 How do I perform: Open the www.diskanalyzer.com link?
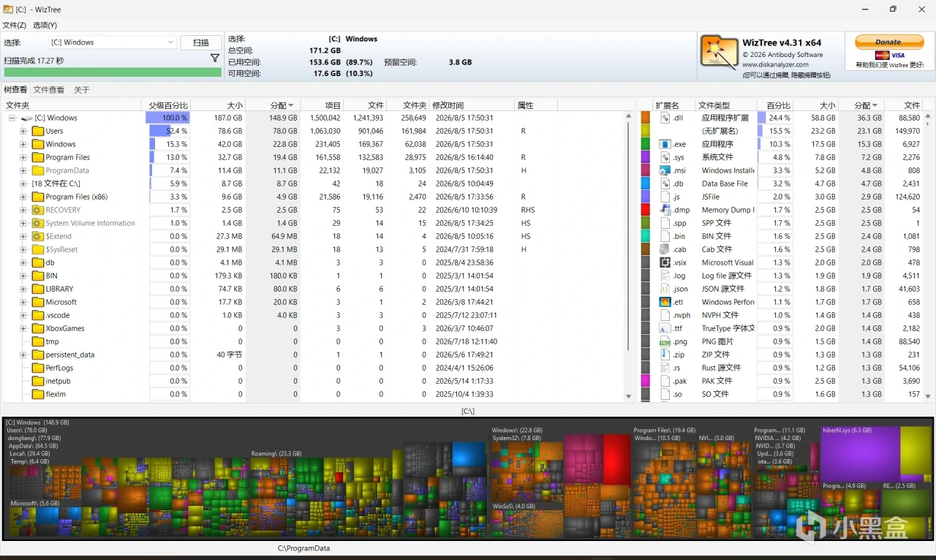coord(775,64)
